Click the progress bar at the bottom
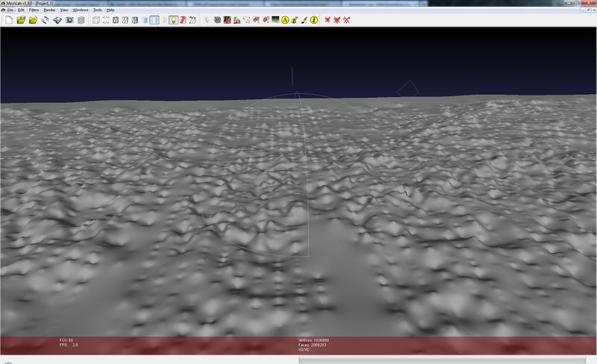 [x=447, y=360]
